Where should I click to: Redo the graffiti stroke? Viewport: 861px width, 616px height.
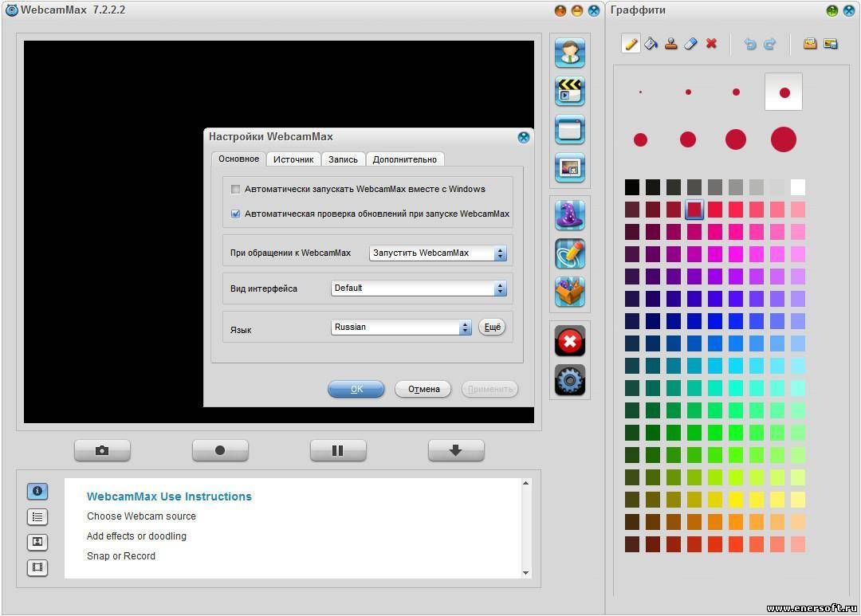point(770,44)
